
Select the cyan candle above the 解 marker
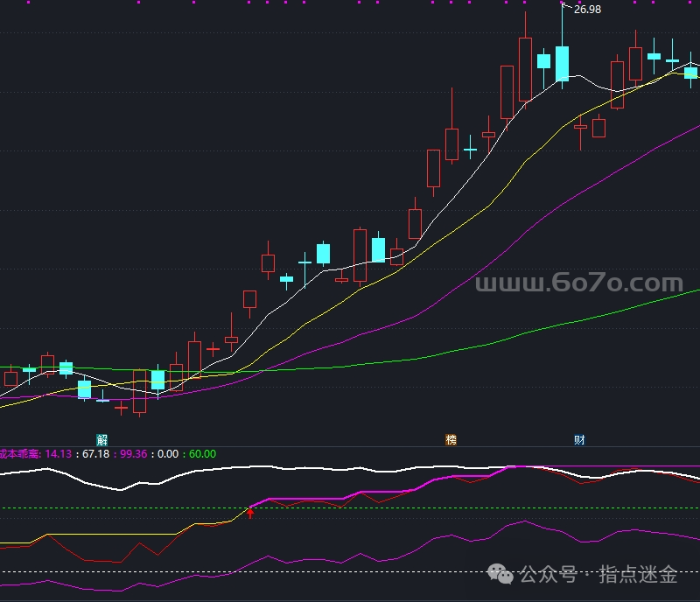click(x=85, y=388)
